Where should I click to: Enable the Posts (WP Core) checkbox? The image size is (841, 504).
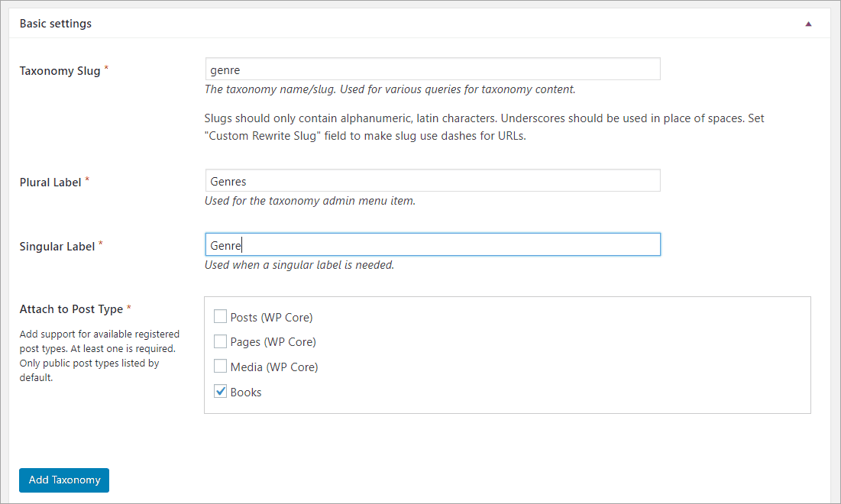point(220,315)
